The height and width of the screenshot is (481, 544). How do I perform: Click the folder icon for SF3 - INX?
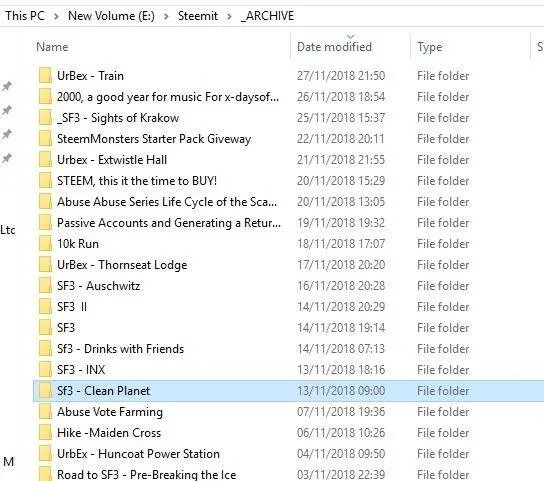pos(45,370)
